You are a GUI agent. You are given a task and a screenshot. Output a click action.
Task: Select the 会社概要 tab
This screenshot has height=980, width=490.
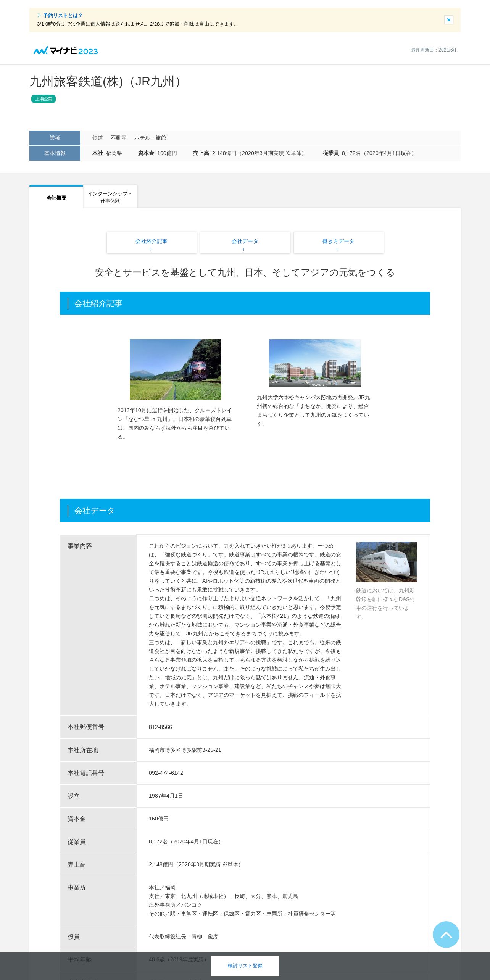tap(56, 198)
